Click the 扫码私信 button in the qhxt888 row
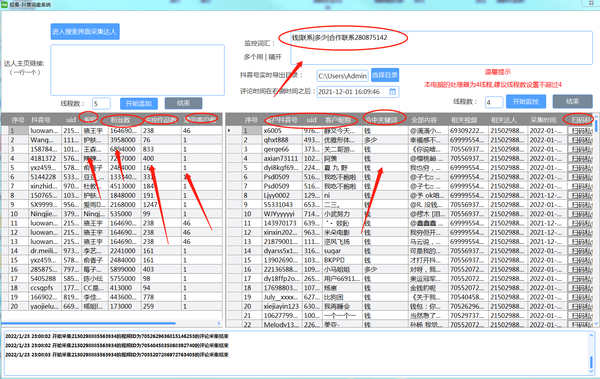Screen dimensions: 600x379 [x=580, y=140]
